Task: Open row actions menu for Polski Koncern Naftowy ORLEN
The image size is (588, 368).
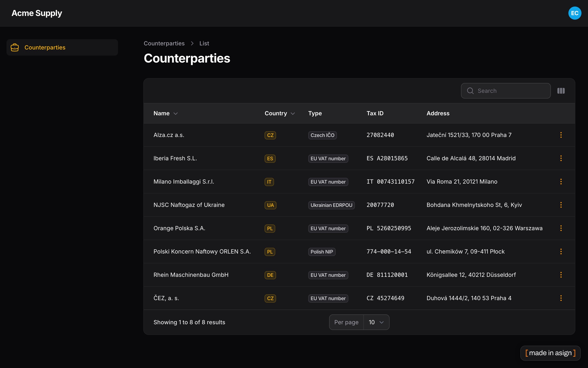Action: click(561, 252)
